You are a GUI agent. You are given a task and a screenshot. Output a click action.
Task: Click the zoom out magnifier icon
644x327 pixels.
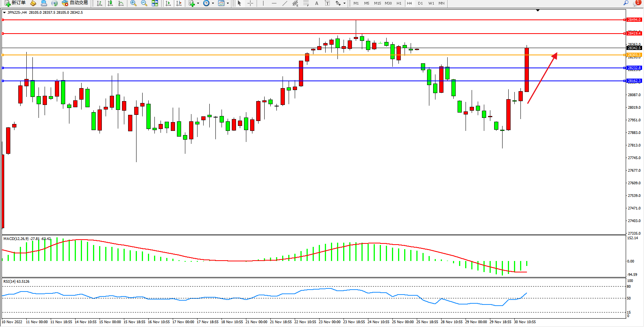(x=144, y=3)
